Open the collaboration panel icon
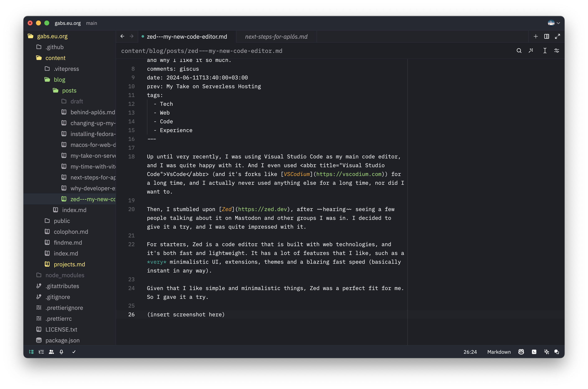This screenshot has width=588, height=389. (x=51, y=352)
